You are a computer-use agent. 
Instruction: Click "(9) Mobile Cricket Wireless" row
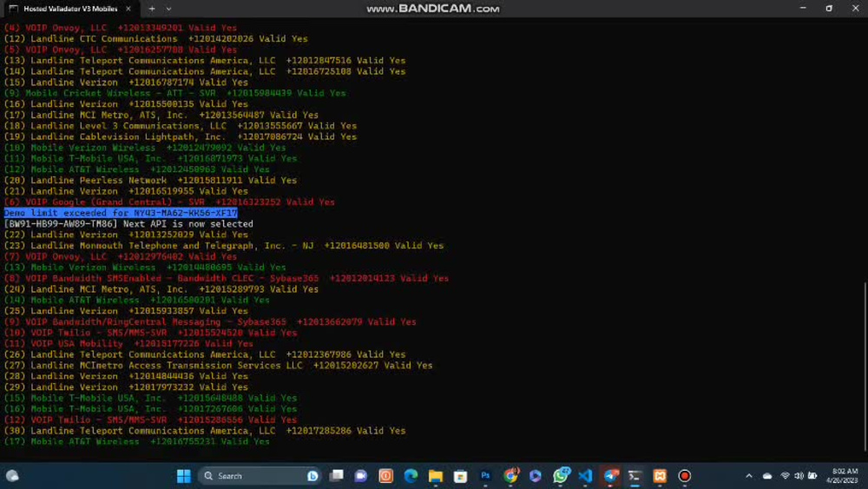point(175,93)
